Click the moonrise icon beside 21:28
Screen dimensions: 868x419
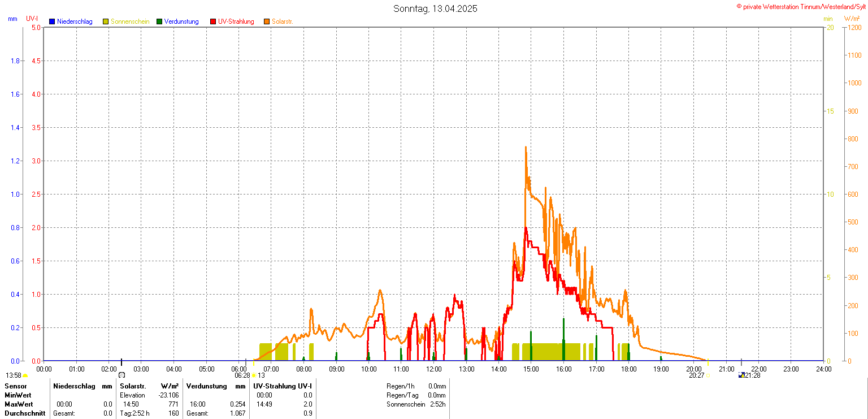click(x=741, y=375)
